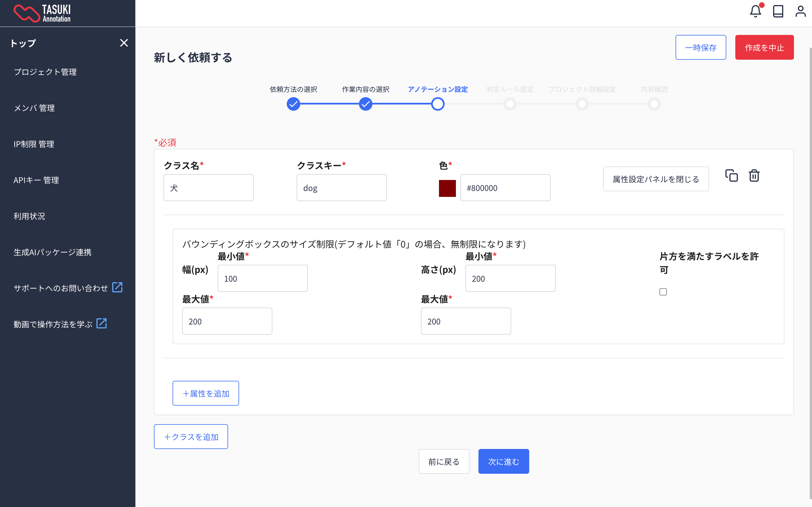This screenshot has width=812, height=507.
Task: Open プロジェクト管理 in sidebar
Action: coord(45,72)
